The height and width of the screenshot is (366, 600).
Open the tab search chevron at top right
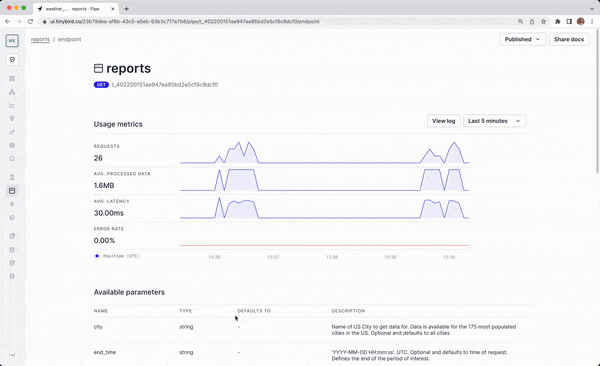(x=592, y=9)
